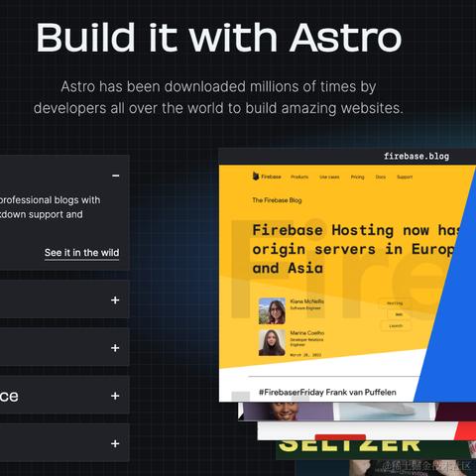
Task: Expand the bottom-most accordion row's plus icon
Action: pyautogui.click(x=115, y=443)
